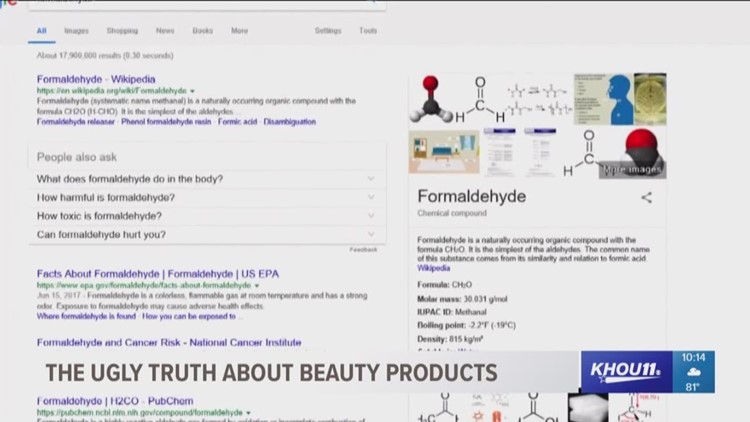Click 'People also ask' heading
This screenshot has height=422, width=750.
(x=77, y=157)
